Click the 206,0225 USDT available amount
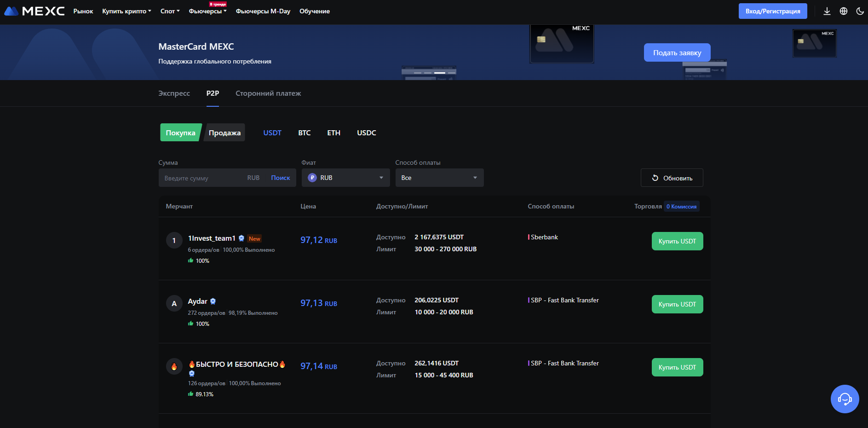The height and width of the screenshot is (428, 868). (437, 300)
